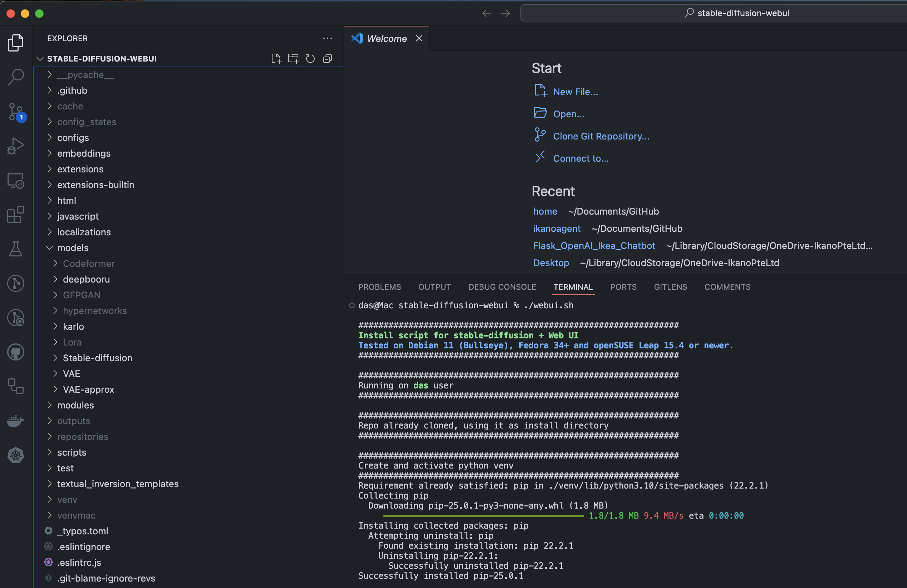Open recent project home
Viewport: 907px width, 588px height.
pos(545,211)
